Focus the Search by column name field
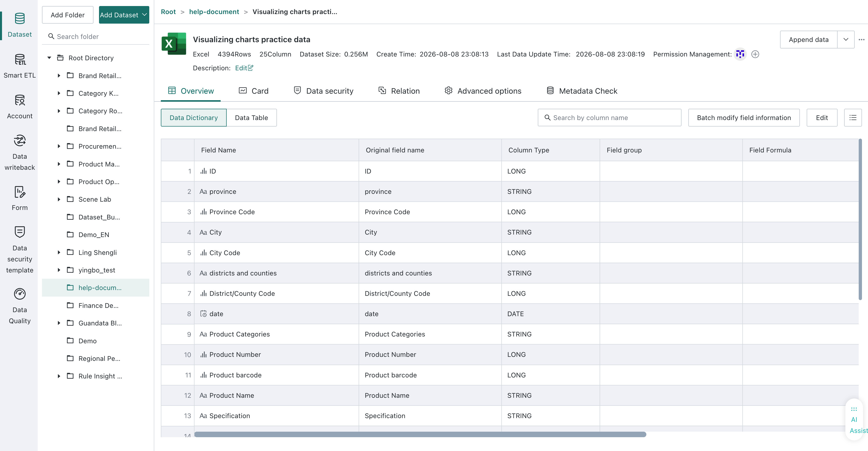The image size is (868, 451). click(x=610, y=118)
